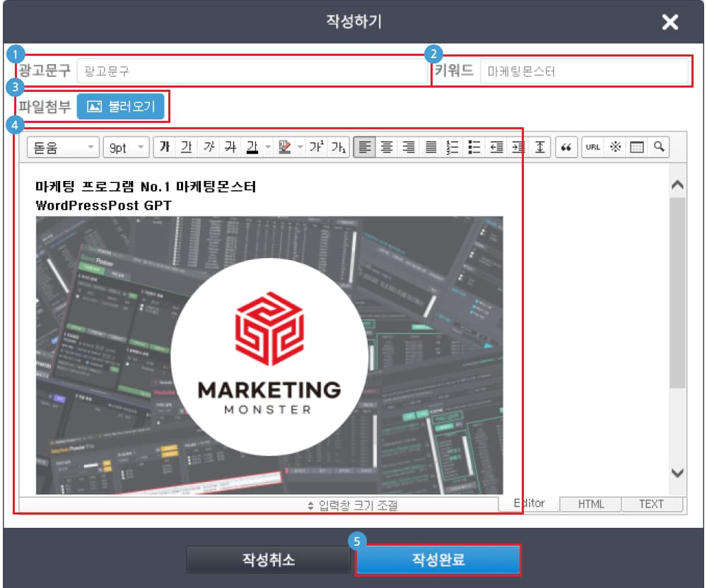Open find and replace magnifier

[x=659, y=147]
